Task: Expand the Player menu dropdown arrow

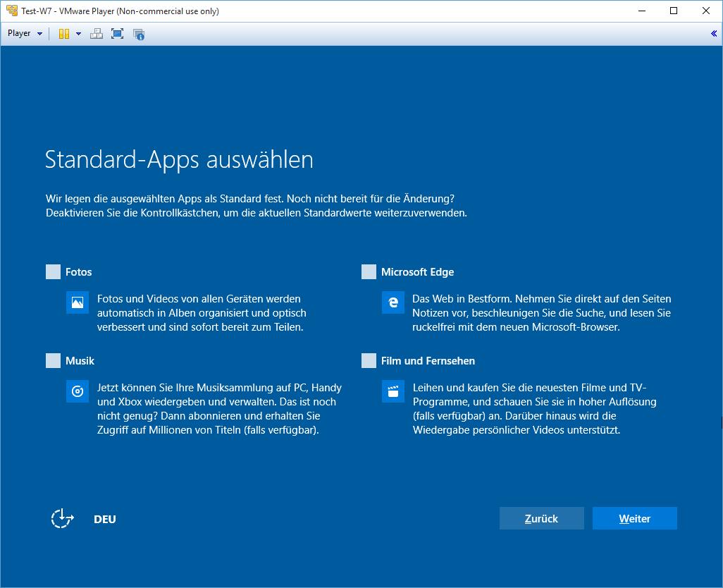Action: (x=39, y=34)
